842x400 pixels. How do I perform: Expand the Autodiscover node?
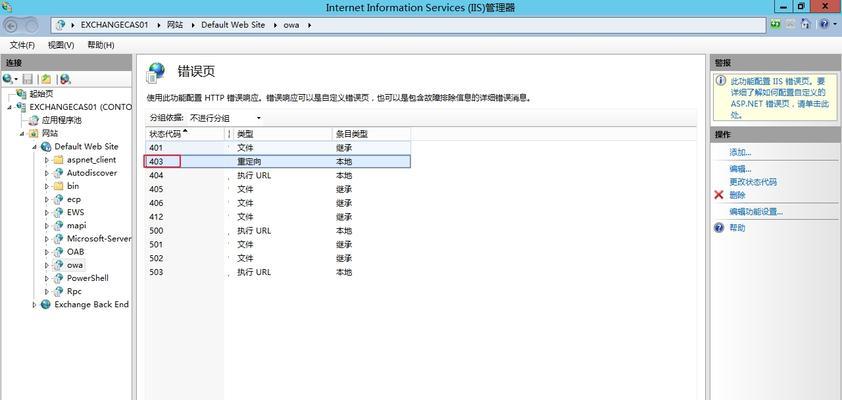point(47,173)
